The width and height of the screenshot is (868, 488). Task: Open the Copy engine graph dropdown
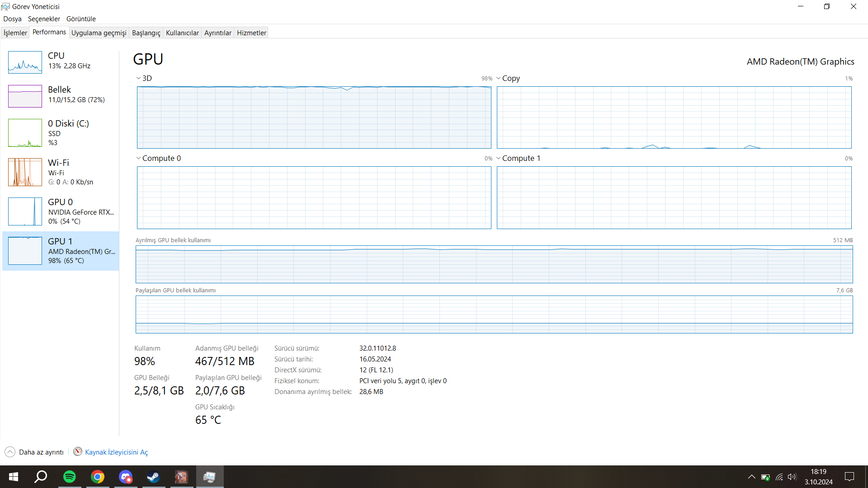click(499, 78)
